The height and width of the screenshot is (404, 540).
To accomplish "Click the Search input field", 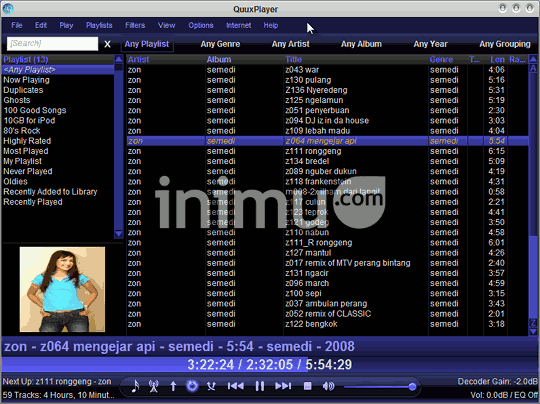I will [52, 44].
